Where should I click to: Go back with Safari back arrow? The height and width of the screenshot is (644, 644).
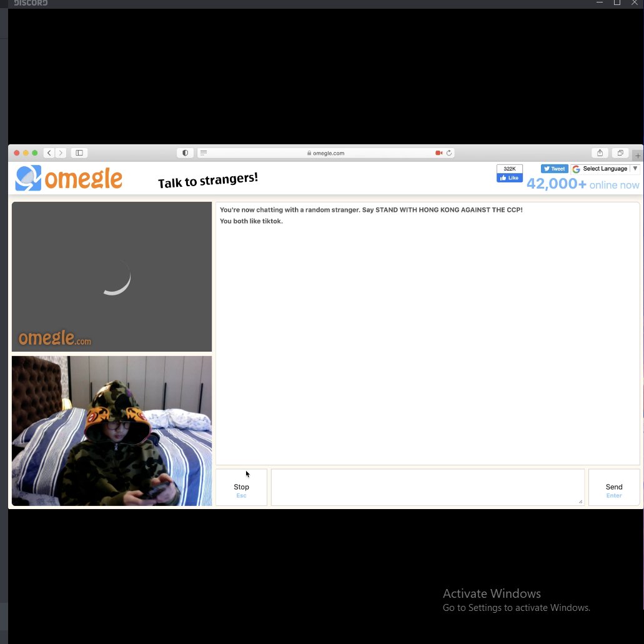coord(49,153)
